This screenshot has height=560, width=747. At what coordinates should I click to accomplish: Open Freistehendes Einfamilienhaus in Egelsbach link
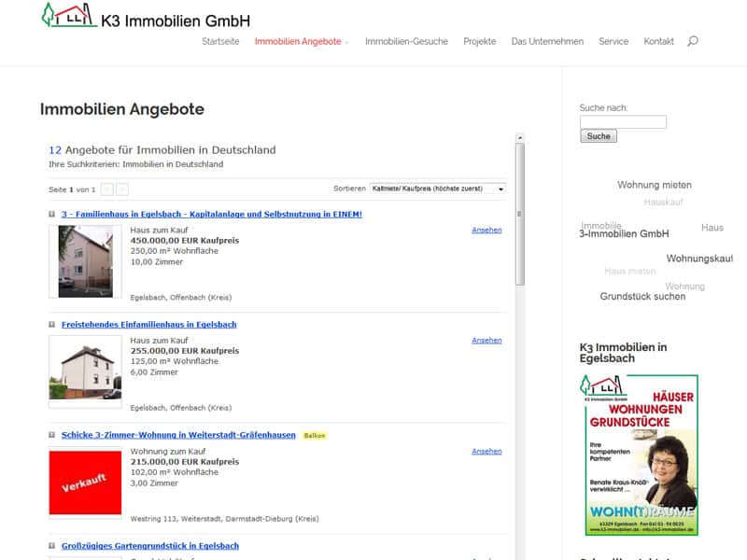pyautogui.click(x=149, y=325)
